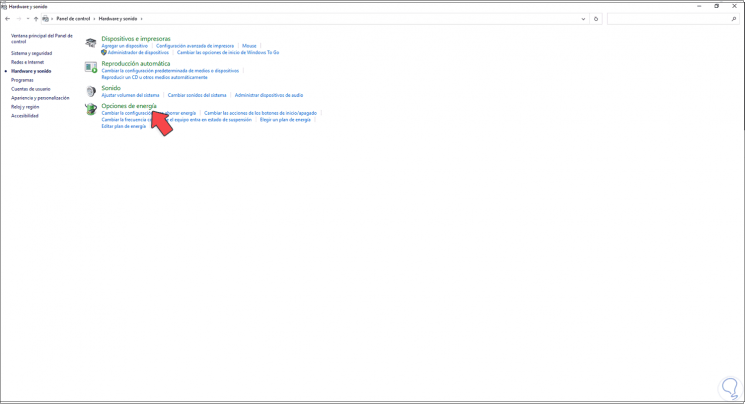Go forward with the forward arrow
The width and height of the screenshot is (745, 404).
pyautogui.click(x=19, y=19)
